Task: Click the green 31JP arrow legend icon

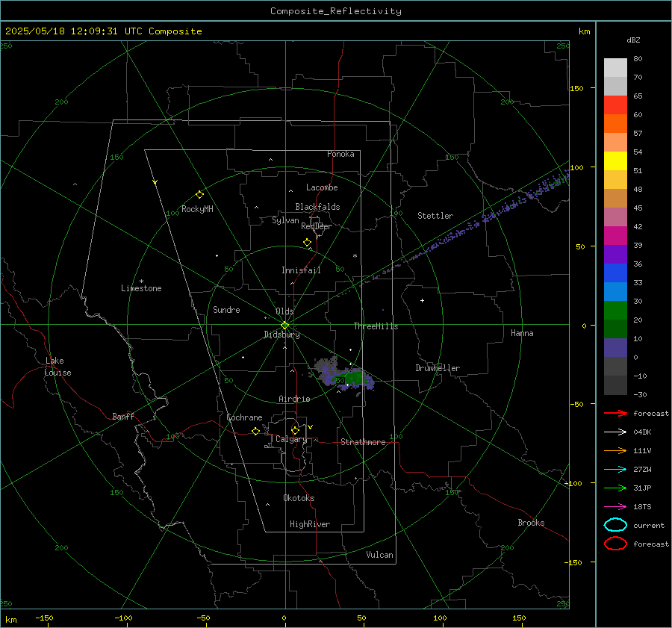Action: [615, 488]
